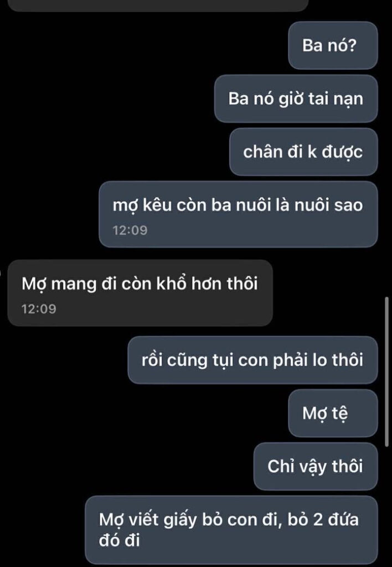This screenshot has height=567, width=392.
Task: Click the 12:09 timestamp in sent message
Action: click(130, 230)
